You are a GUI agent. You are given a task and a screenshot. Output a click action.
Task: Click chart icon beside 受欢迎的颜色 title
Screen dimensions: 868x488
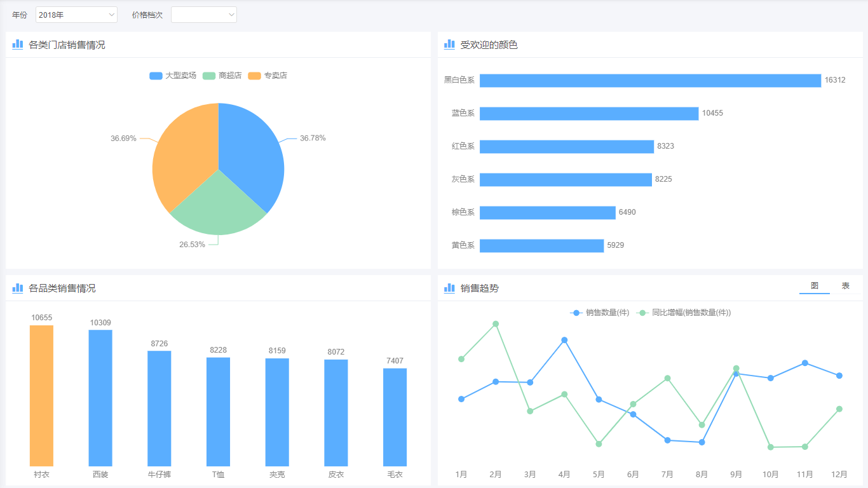(x=449, y=44)
